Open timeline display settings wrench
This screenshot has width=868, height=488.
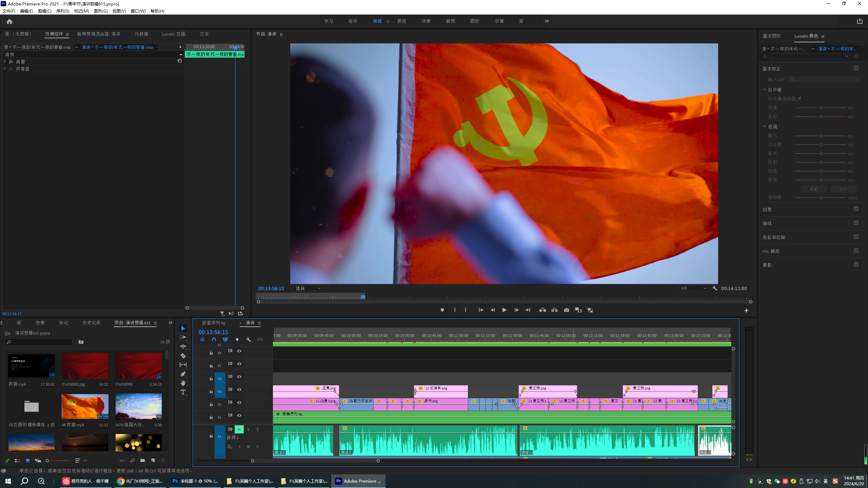click(x=249, y=340)
